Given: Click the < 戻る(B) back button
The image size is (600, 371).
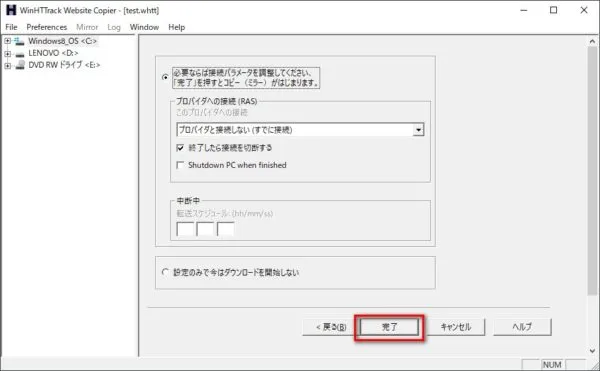Looking at the screenshot, I should click(330, 327).
